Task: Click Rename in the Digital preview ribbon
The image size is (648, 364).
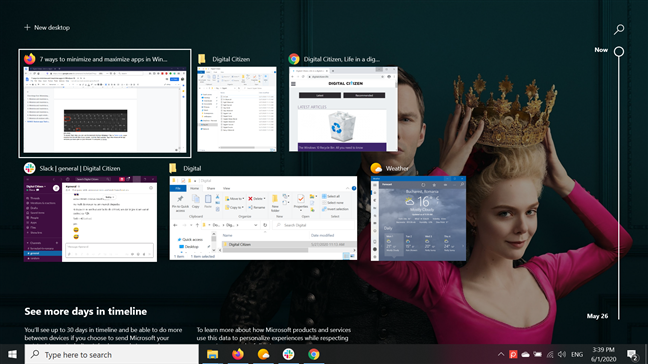Action: click(x=257, y=207)
